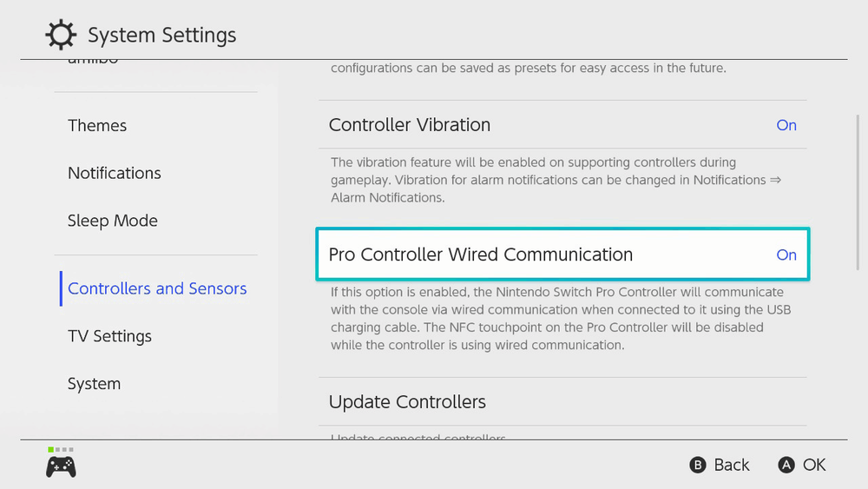Viewport: 868px width, 489px height.
Task: Click the System Settings title text
Action: click(x=162, y=36)
